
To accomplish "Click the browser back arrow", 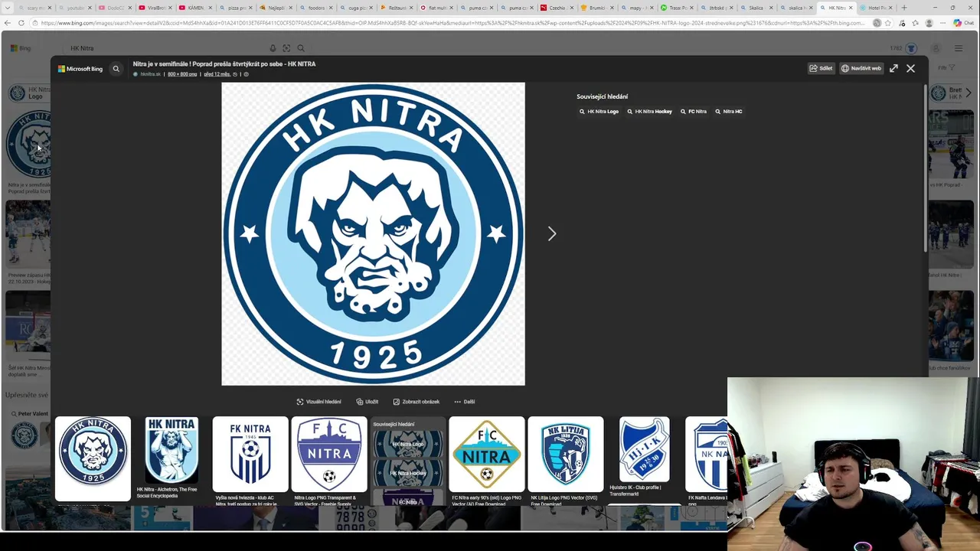I will click(8, 23).
